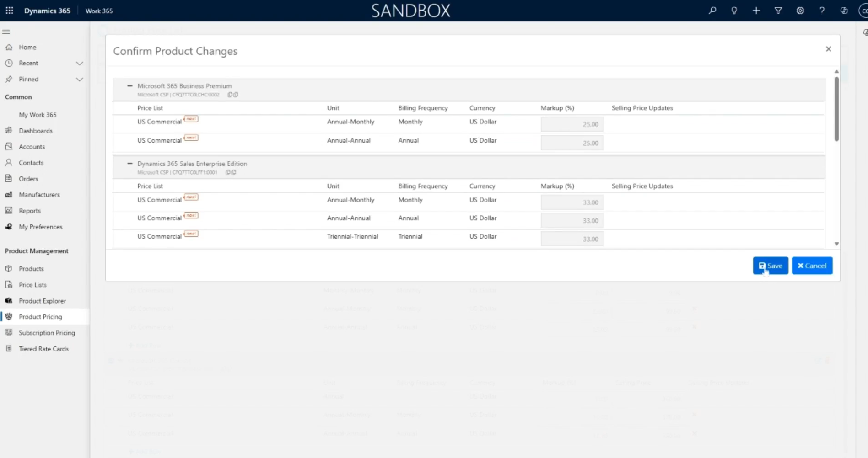Image resolution: width=868 pixels, height=458 pixels.
Task: Open the settings gear icon
Action: pos(800,11)
